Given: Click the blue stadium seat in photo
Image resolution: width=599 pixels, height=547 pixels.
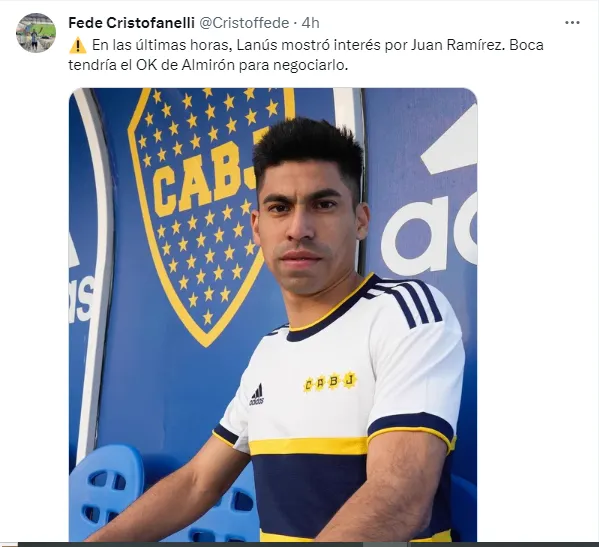Looking at the screenshot, I should click(105, 493).
